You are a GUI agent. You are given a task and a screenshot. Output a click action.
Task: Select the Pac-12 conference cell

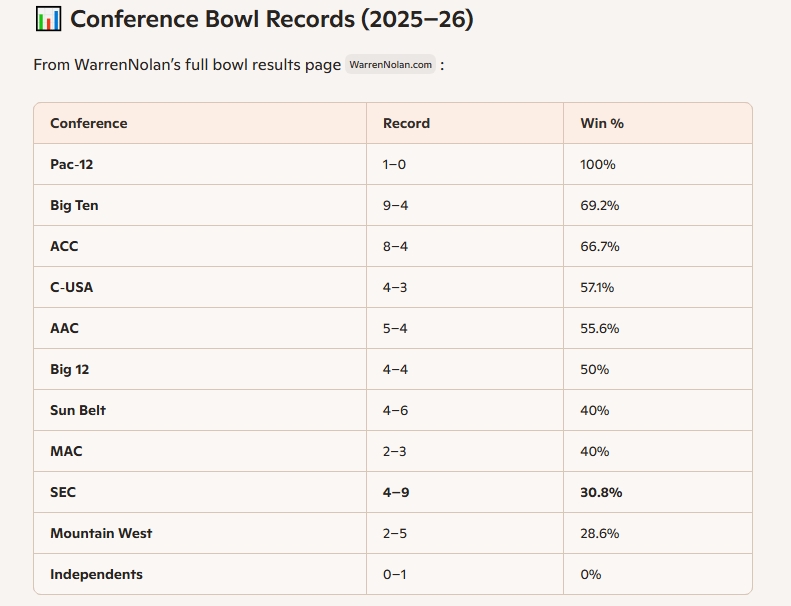tap(70, 164)
